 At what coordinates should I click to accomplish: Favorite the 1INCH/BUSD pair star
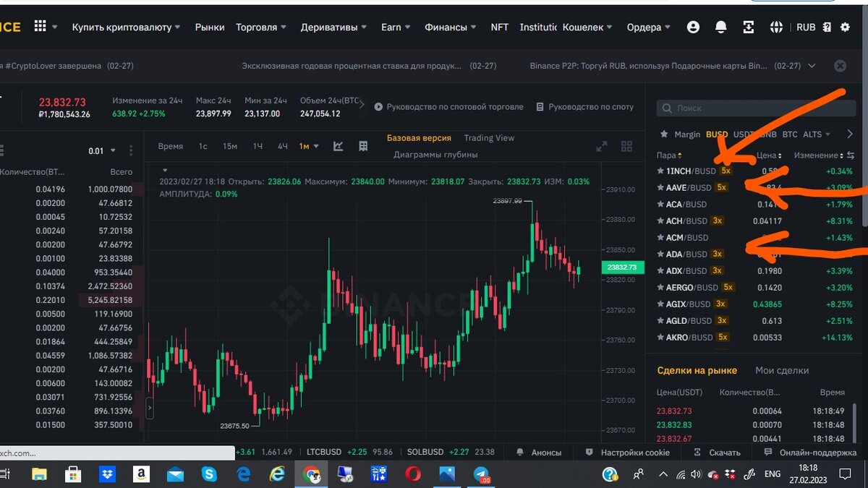[x=660, y=171]
